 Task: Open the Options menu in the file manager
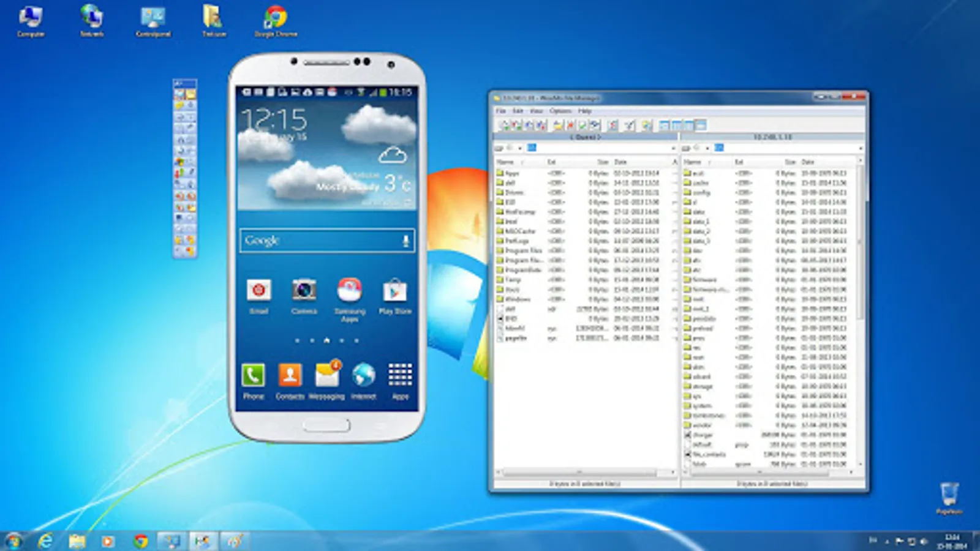coord(559,111)
